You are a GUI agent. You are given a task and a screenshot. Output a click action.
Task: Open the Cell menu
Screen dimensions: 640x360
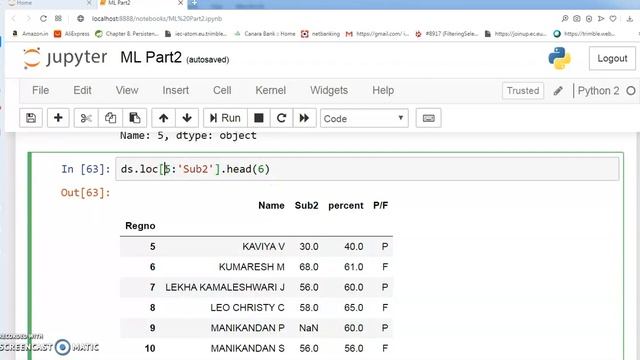tap(222, 90)
